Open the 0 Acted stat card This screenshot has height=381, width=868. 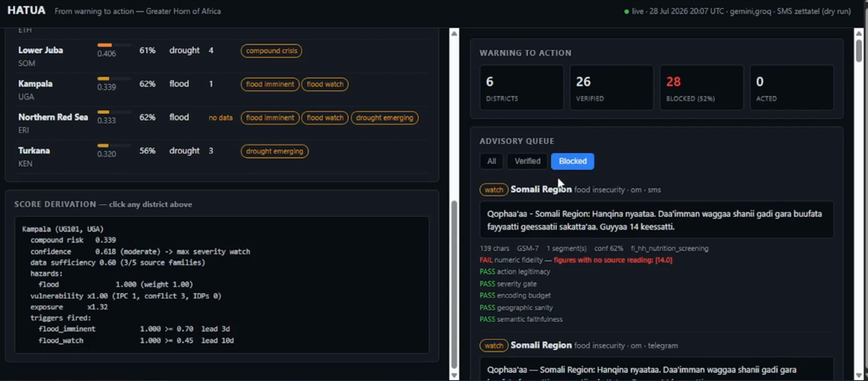click(792, 88)
